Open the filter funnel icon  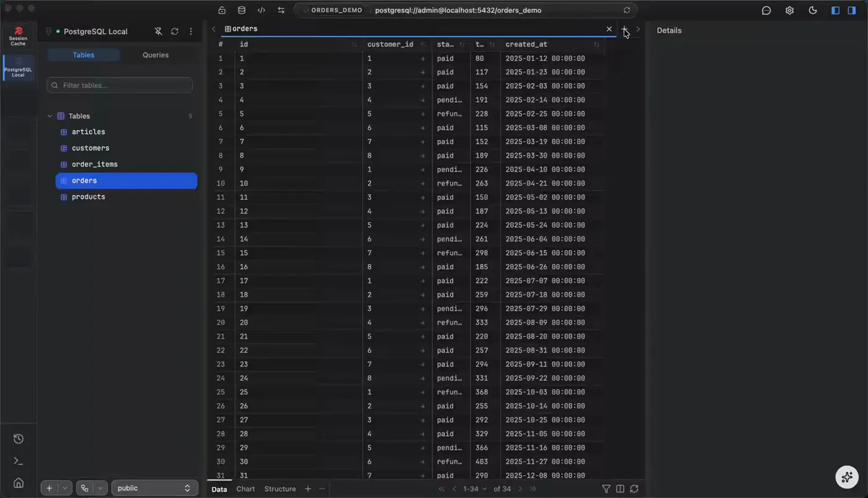[x=606, y=489]
